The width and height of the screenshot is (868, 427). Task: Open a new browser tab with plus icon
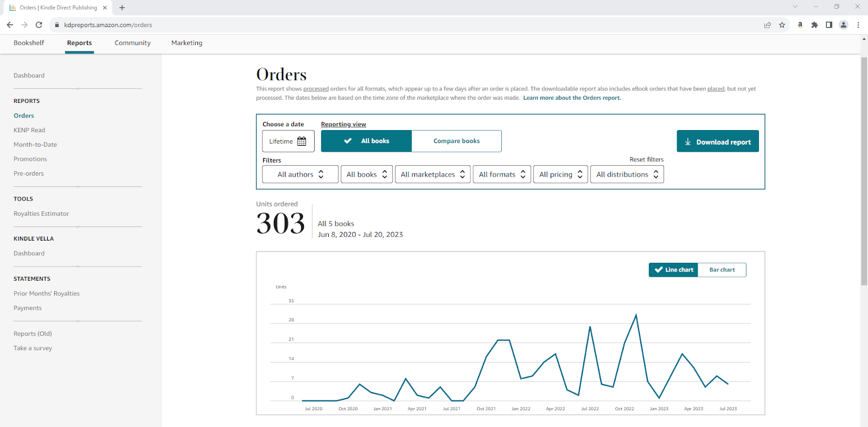click(122, 8)
